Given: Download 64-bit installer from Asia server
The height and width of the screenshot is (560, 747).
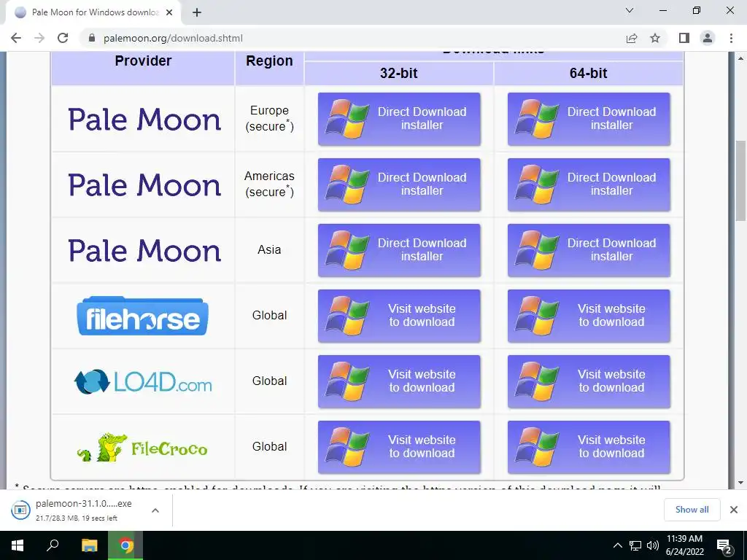Looking at the screenshot, I should point(589,251).
